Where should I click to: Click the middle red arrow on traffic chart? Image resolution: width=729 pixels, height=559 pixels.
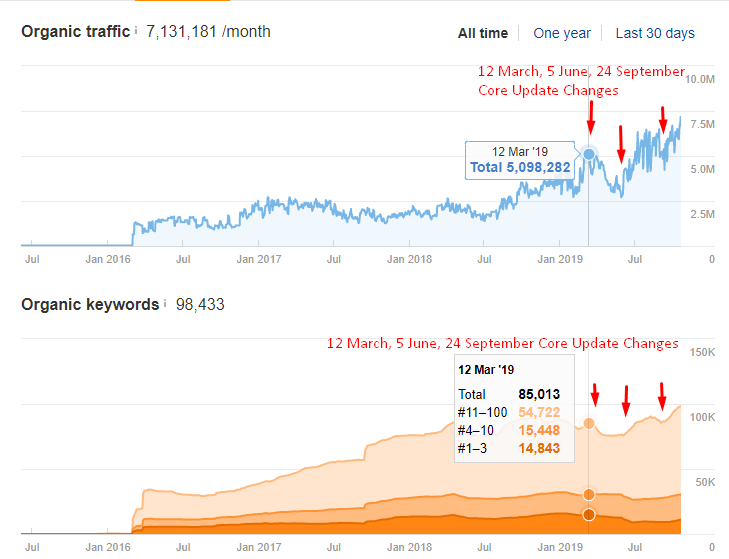621,145
